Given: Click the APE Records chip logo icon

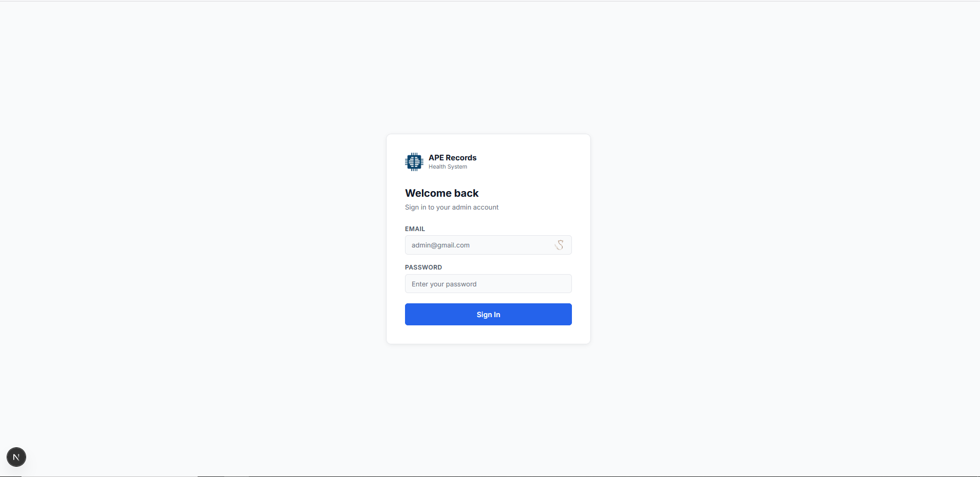Looking at the screenshot, I should pos(414,162).
